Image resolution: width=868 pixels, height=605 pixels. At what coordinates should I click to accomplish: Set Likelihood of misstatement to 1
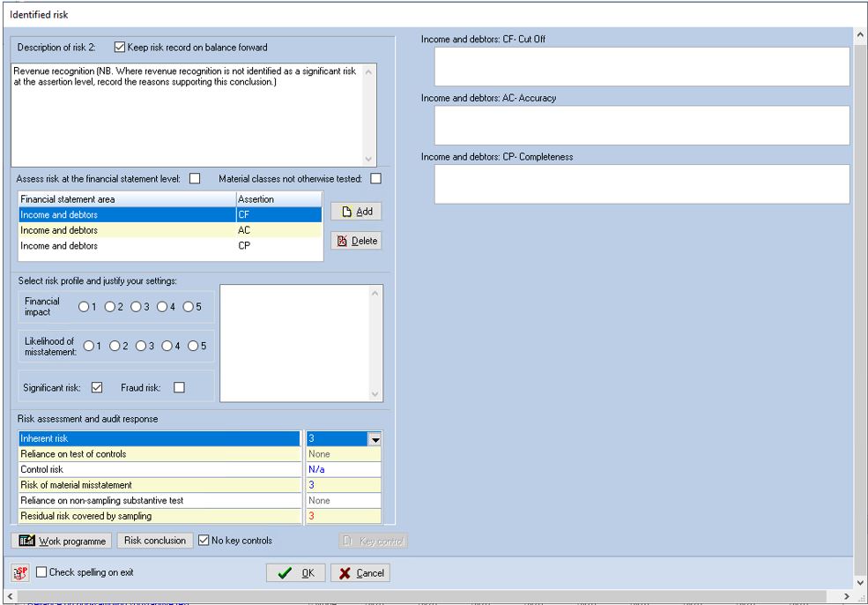89,346
